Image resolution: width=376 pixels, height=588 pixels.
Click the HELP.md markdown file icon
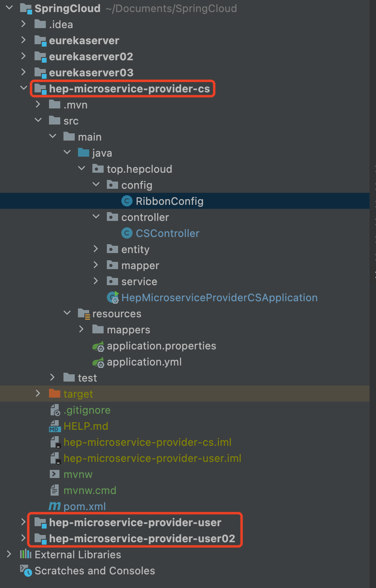click(54, 426)
